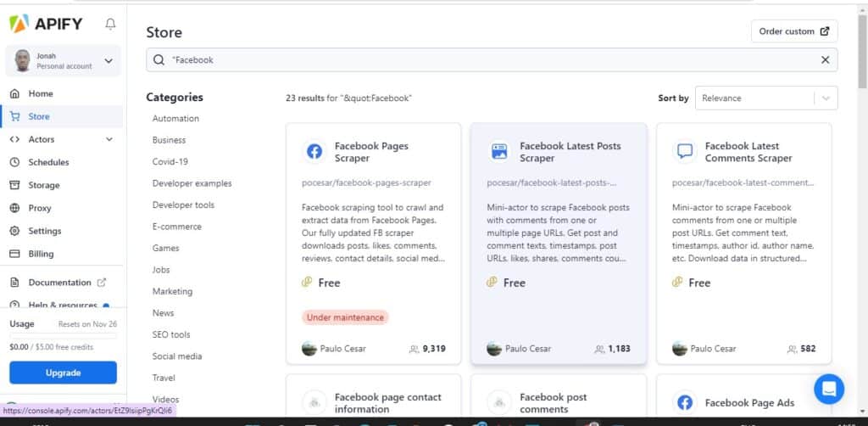
Task: Click the Store cart icon
Action: click(15, 116)
